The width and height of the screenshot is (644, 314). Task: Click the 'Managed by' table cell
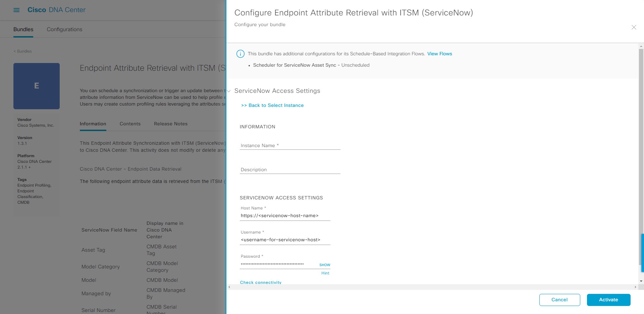pyautogui.click(x=96, y=294)
